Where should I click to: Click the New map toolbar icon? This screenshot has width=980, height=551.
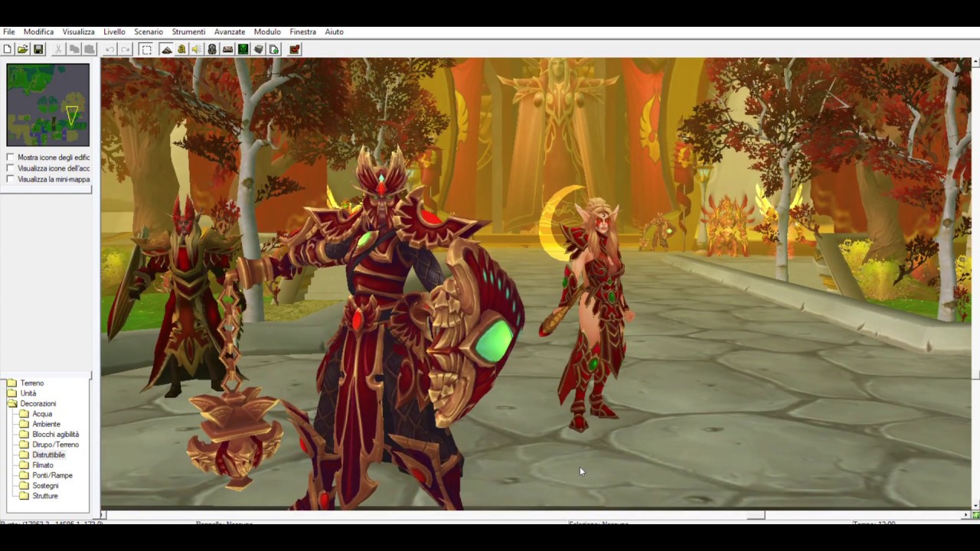8,49
